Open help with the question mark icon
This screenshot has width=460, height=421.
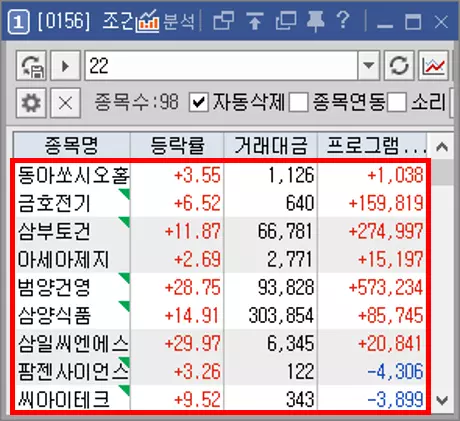343,21
